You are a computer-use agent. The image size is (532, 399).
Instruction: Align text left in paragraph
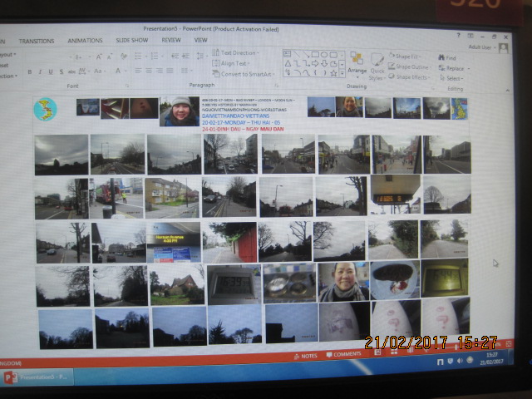point(138,71)
